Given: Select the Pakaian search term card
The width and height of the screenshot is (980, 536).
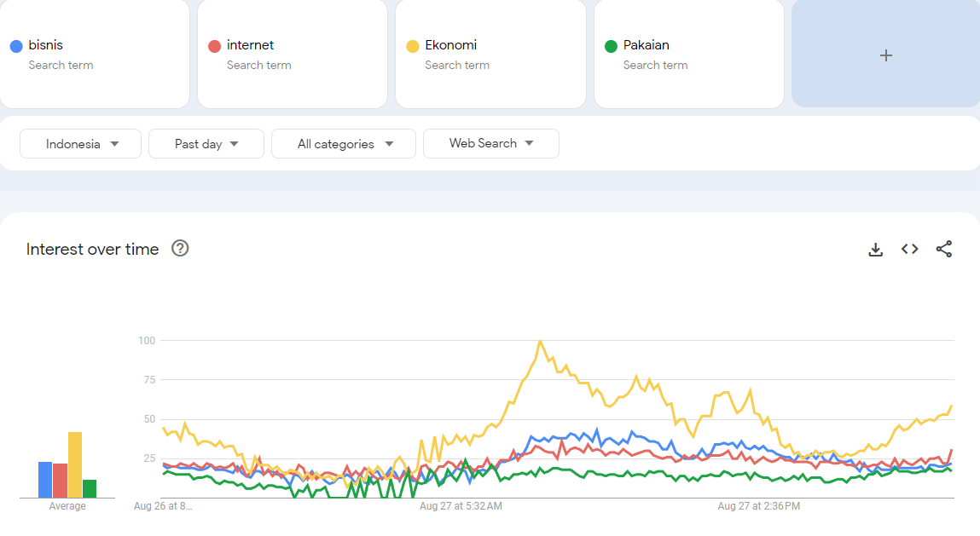Looking at the screenshot, I should (x=688, y=55).
